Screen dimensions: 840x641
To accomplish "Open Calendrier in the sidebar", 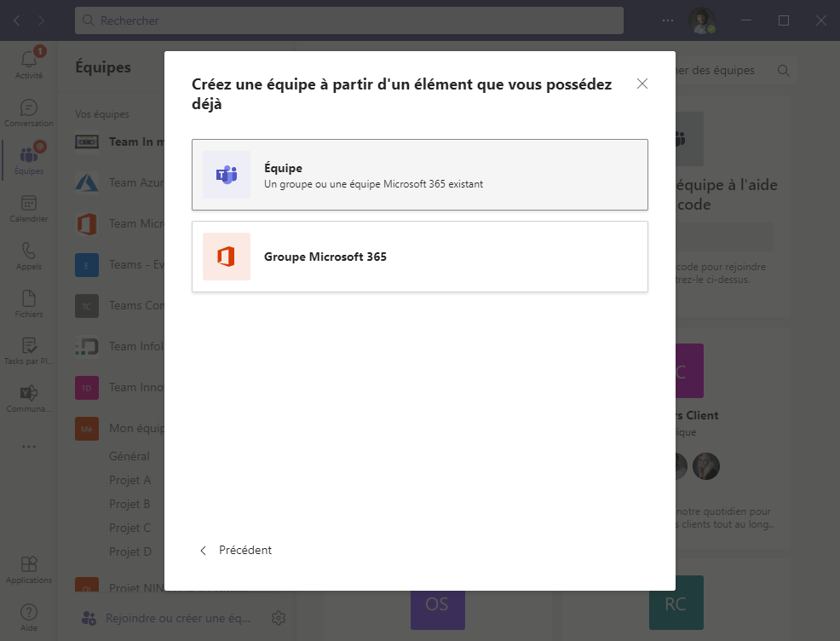I will pyautogui.click(x=29, y=209).
